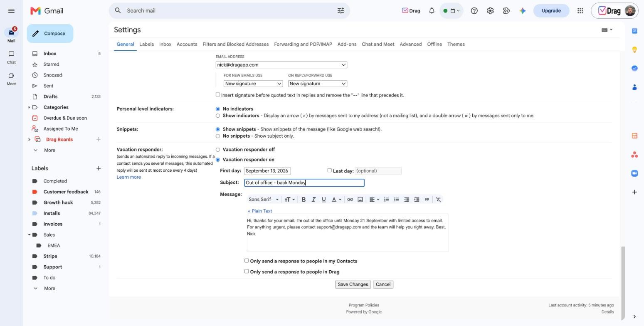Viewport: 644px width, 326px height.
Task: Click the Save Changes button
Action: point(353,285)
